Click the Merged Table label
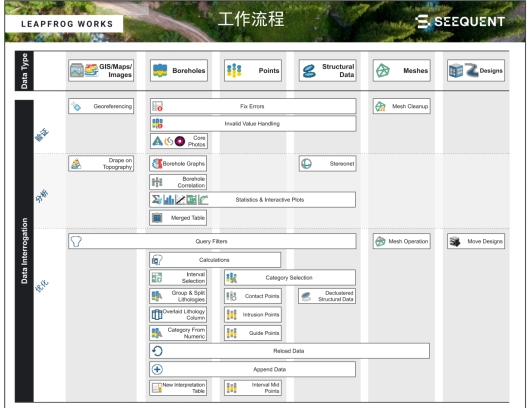Screen dimensions: 532x408 pyautogui.click(x=188, y=218)
